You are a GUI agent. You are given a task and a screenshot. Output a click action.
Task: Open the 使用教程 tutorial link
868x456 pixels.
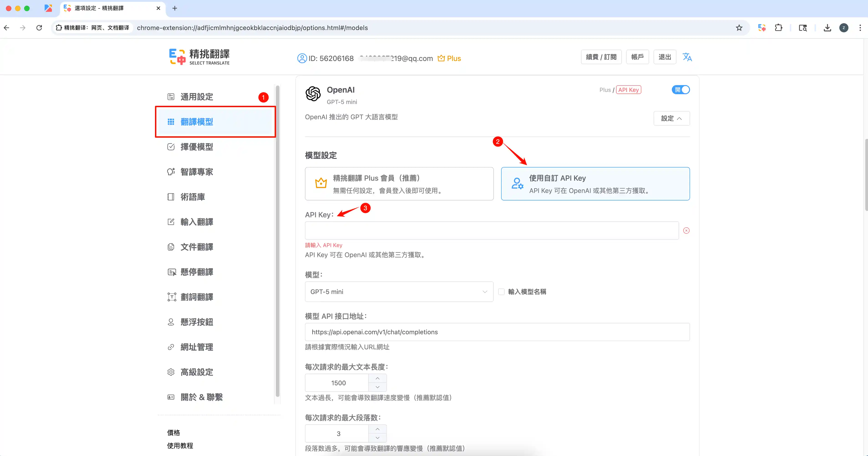coord(180,445)
